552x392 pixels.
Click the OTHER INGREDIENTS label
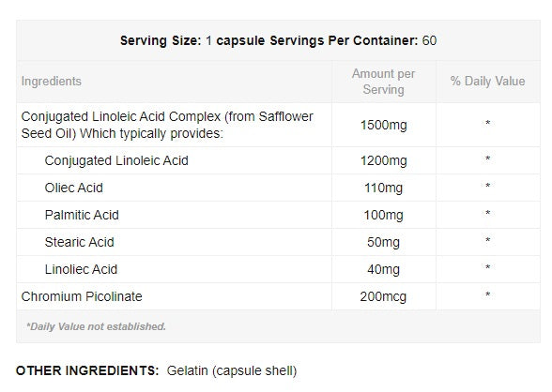pos(87,370)
